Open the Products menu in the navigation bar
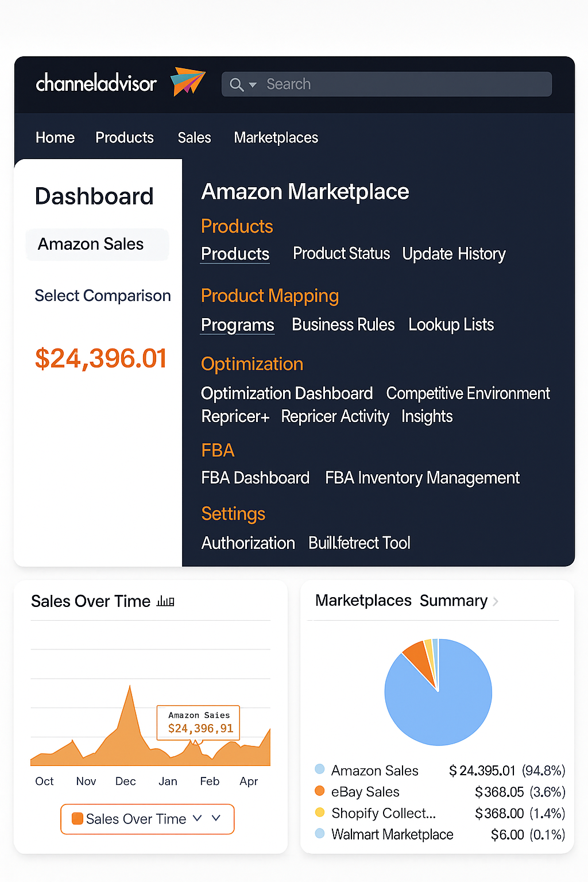The image size is (588, 882). [125, 138]
